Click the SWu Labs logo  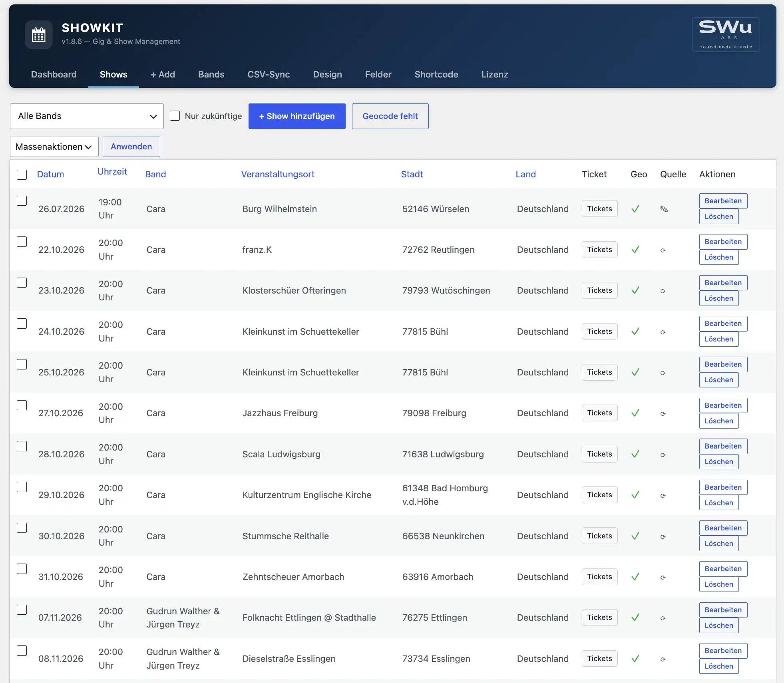(x=726, y=34)
